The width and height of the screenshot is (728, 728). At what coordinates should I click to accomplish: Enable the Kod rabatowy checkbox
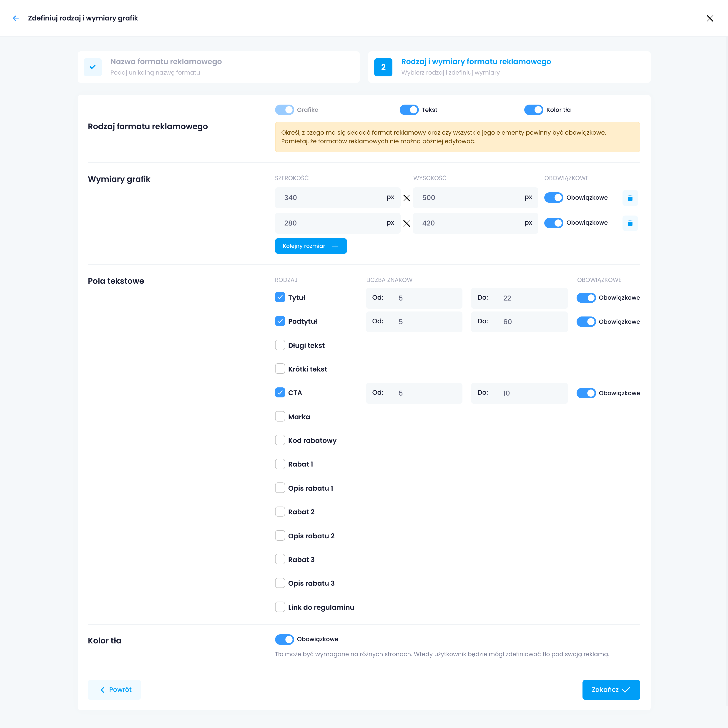pyautogui.click(x=280, y=440)
